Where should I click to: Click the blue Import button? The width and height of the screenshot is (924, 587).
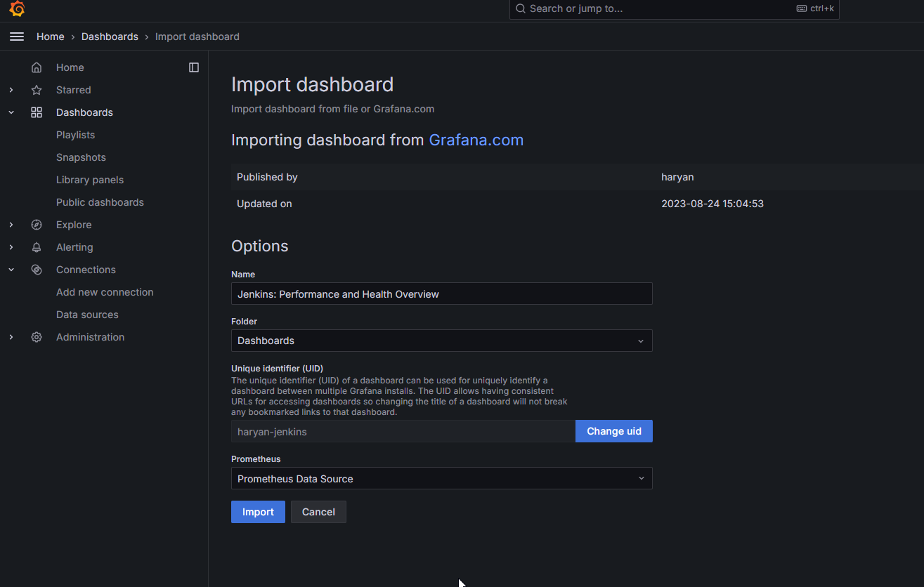pos(258,512)
